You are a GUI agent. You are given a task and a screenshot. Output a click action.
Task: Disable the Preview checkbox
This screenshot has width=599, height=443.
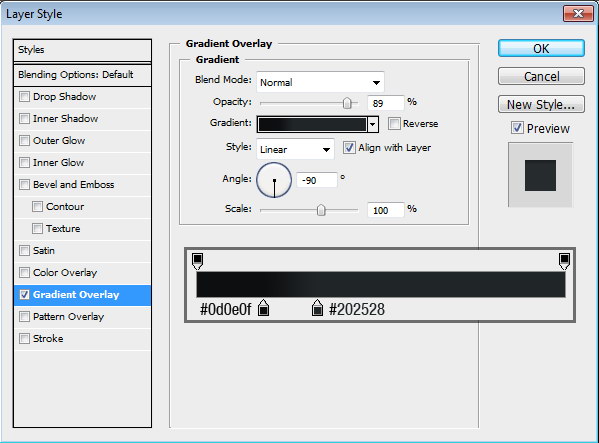(x=517, y=128)
